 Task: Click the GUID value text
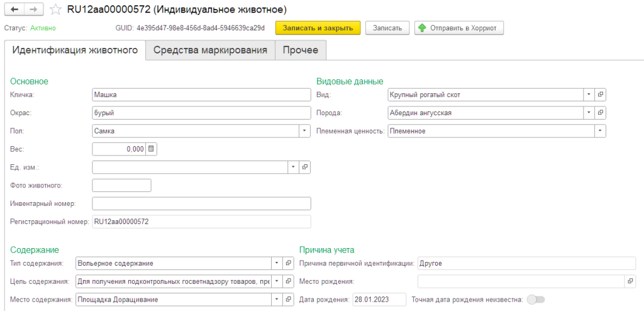point(201,28)
